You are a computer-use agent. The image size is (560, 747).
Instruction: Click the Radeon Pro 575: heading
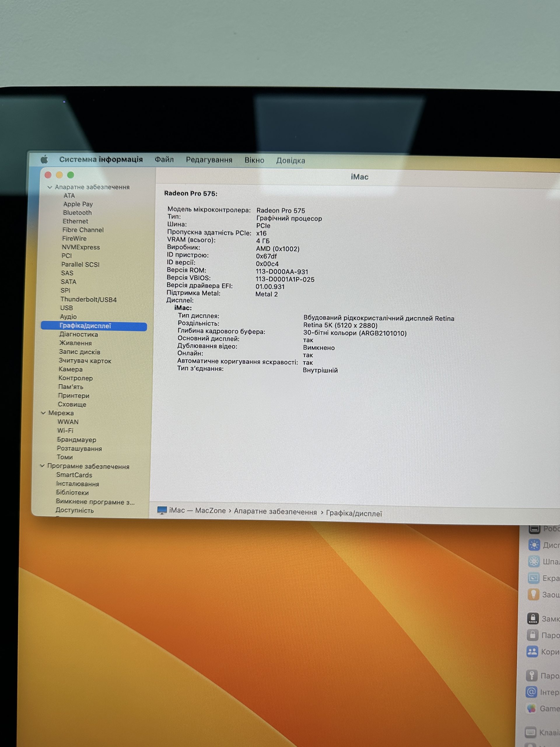(x=191, y=193)
